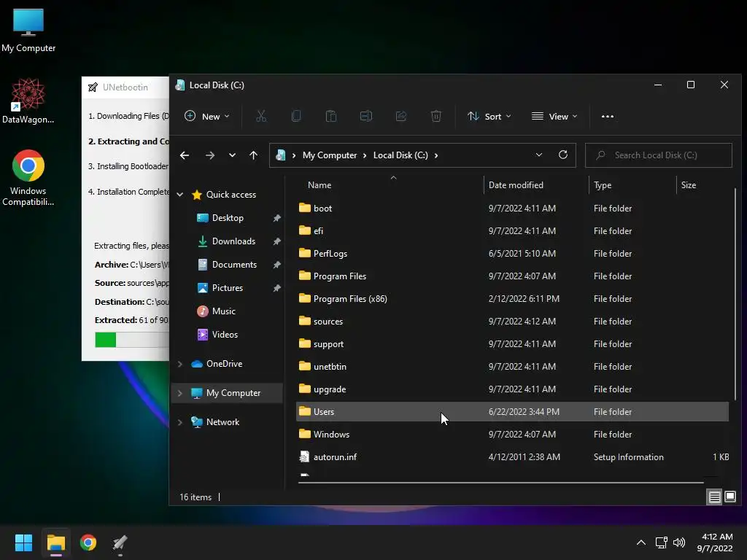Click the Copy icon in toolbar
747x560 pixels.
point(296,116)
